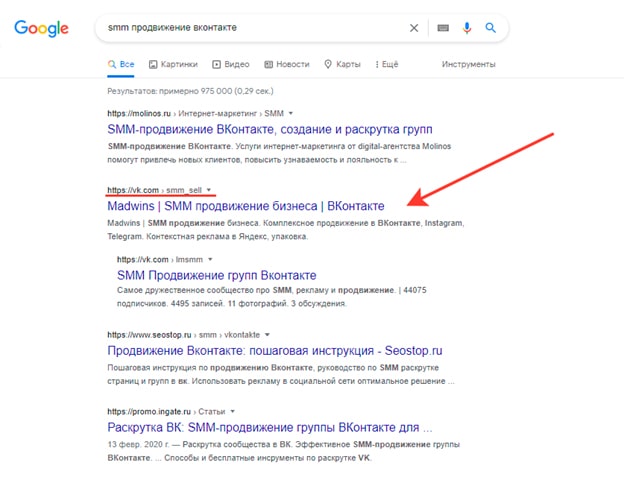Open 'Продвижение Вконтакте: пошаговая инструкция - Seostop.ru' result
The height and width of the screenshot is (477, 624).
[275, 350]
